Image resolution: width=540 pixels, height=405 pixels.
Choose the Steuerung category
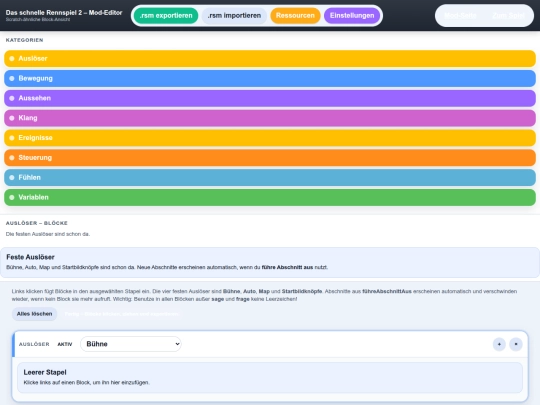pos(270,158)
